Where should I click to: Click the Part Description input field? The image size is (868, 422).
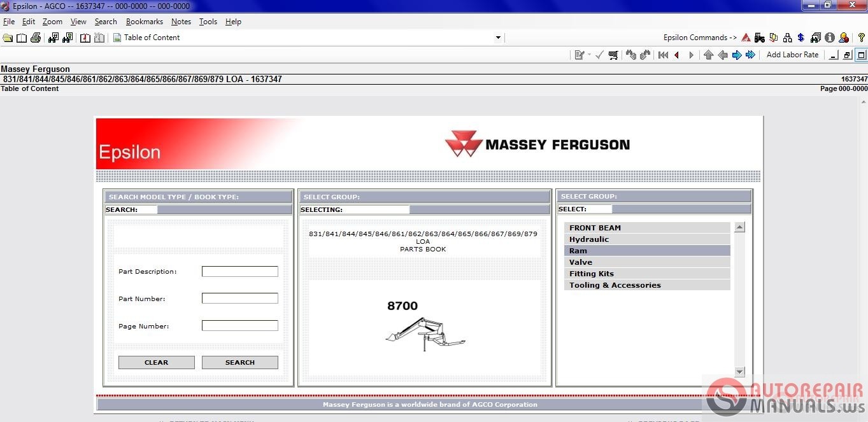[x=240, y=272]
